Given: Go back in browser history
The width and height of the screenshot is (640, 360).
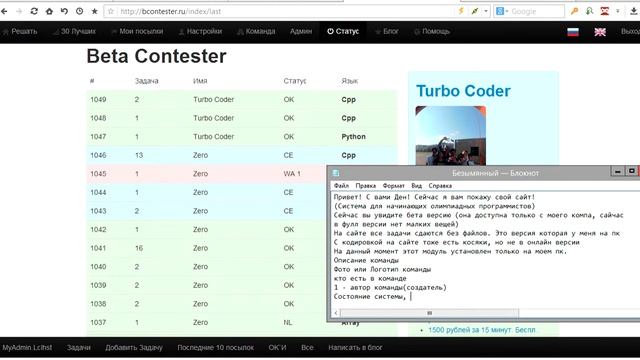Looking at the screenshot, I should pyautogui.click(x=4, y=11).
